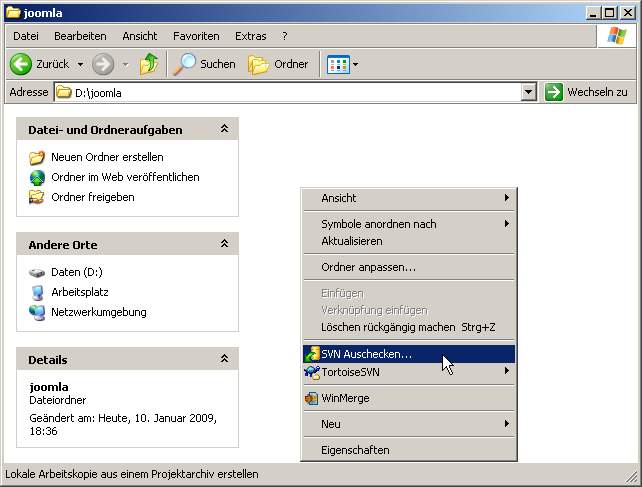The height and width of the screenshot is (487, 642).
Task: Click the TortoiseSVN turtle icon
Action: click(312, 372)
